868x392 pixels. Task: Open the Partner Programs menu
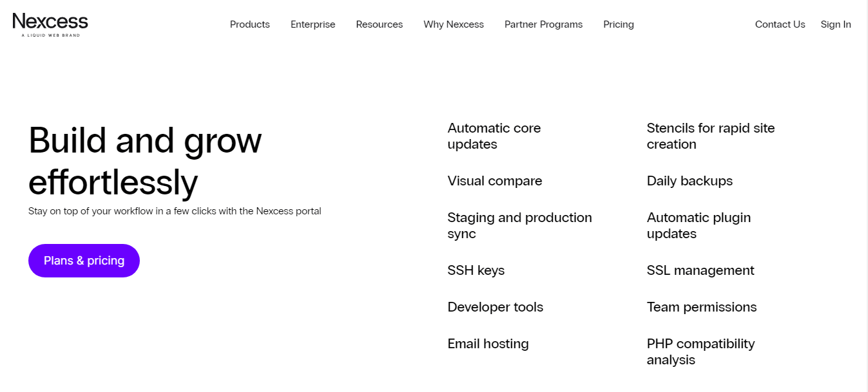[544, 24]
